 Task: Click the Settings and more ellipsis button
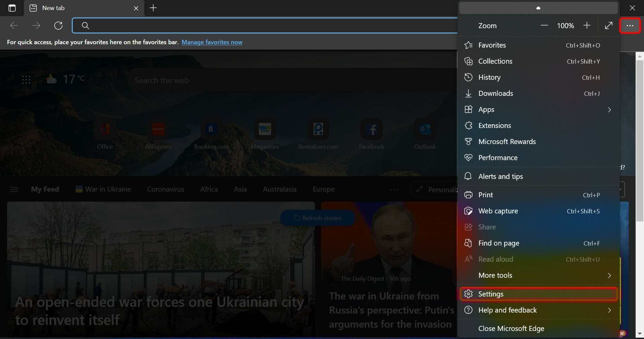click(x=630, y=25)
